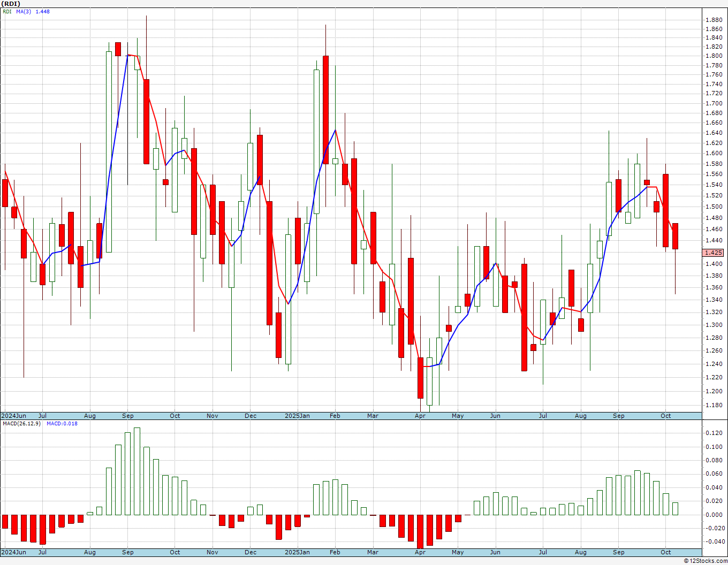The image size is (728, 565).
Task: Select the 0.100 MACD axis label
Action: click(x=714, y=447)
